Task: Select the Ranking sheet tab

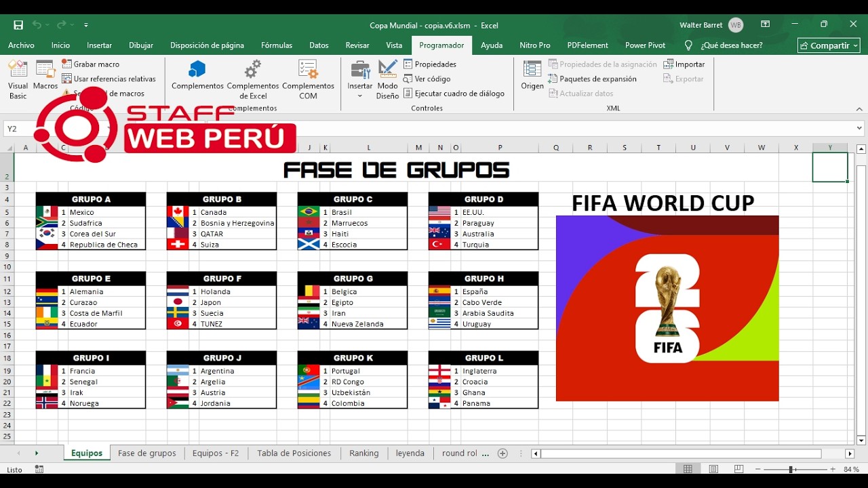Action: click(x=364, y=453)
